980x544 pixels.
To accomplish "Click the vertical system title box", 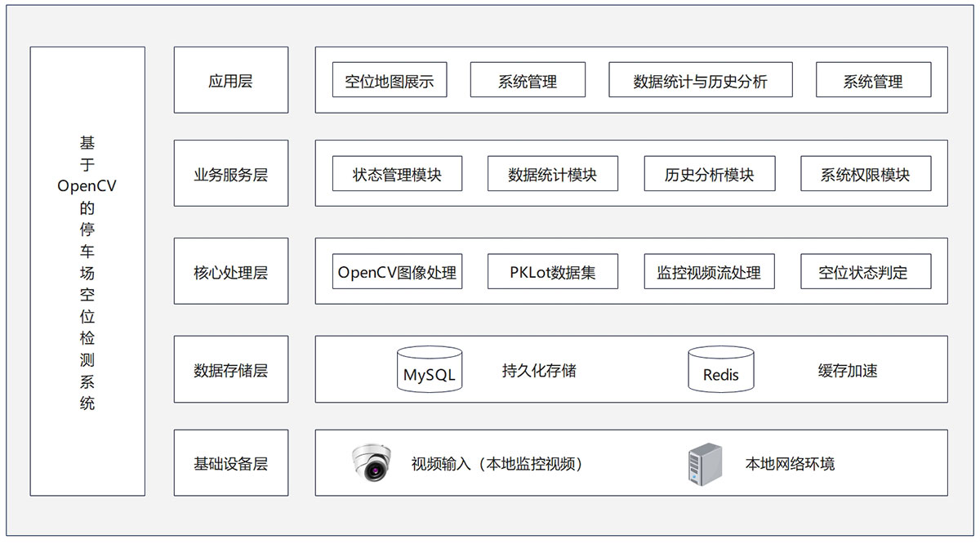I will point(87,271).
